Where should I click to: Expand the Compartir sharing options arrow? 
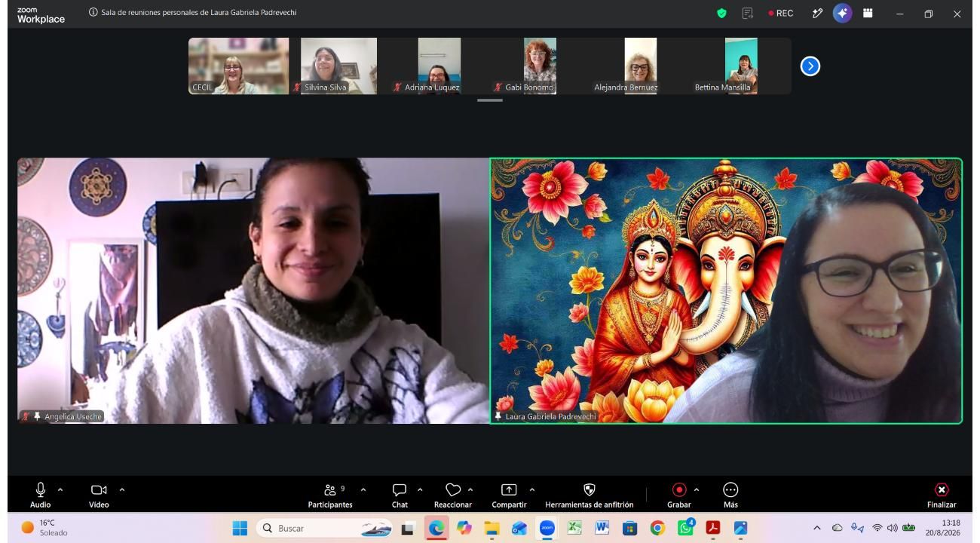[x=532, y=489]
